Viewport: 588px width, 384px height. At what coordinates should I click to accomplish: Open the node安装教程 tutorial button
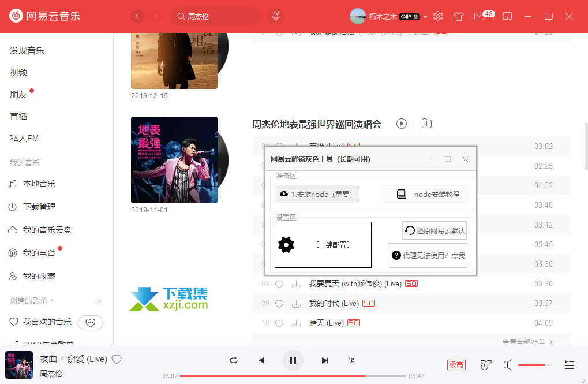(425, 194)
